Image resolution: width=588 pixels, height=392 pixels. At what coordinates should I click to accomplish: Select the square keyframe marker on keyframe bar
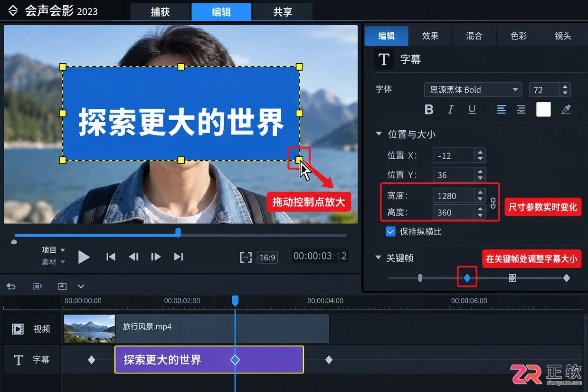click(512, 278)
